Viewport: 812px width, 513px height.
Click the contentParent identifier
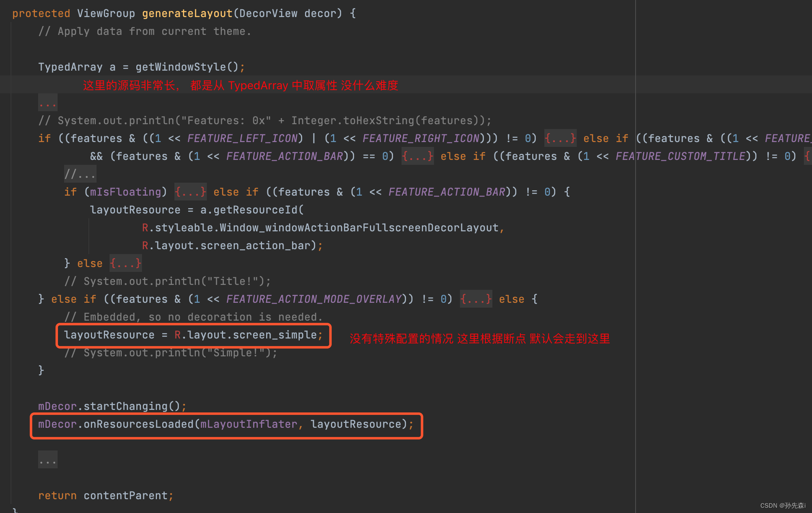pyautogui.click(x=126, y=496)
